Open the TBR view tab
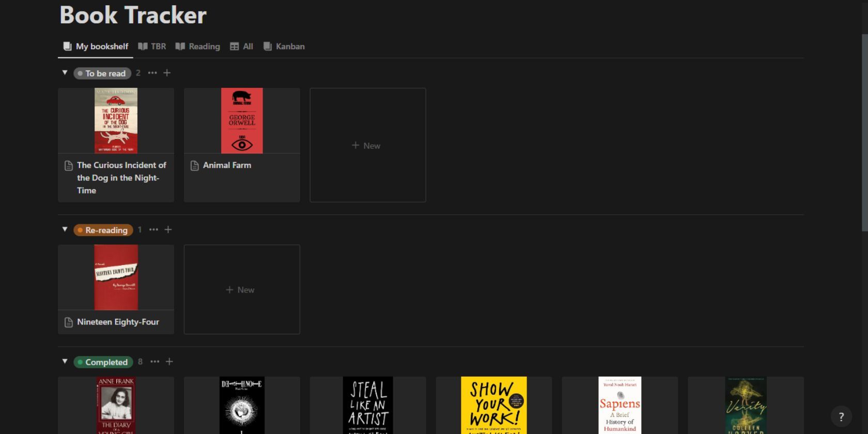The height and width of the screenshot is (434, 868). (152, 47)
